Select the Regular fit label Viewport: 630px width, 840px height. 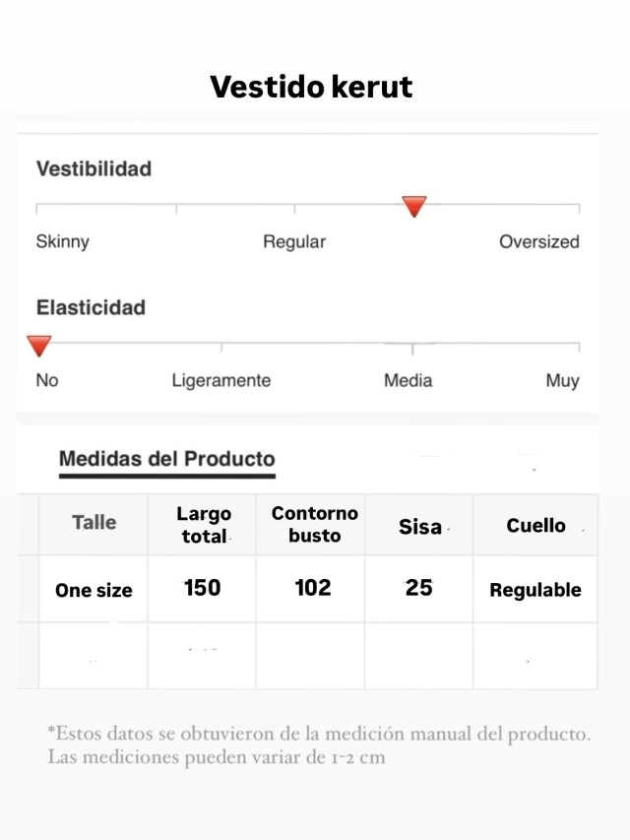(294, 241)
